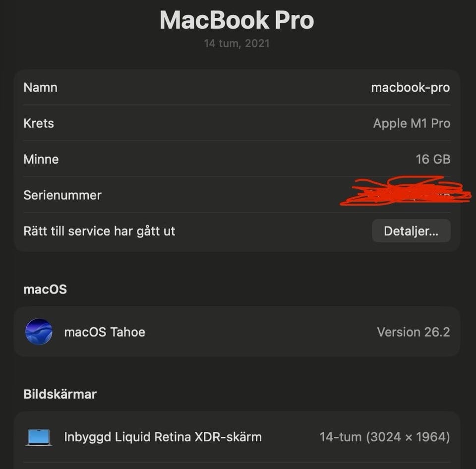Image resolution: width=476 pixels, height=469 pixels.
Task: Click Rätt till service har gått ut
Action: [x=99, y=232]
